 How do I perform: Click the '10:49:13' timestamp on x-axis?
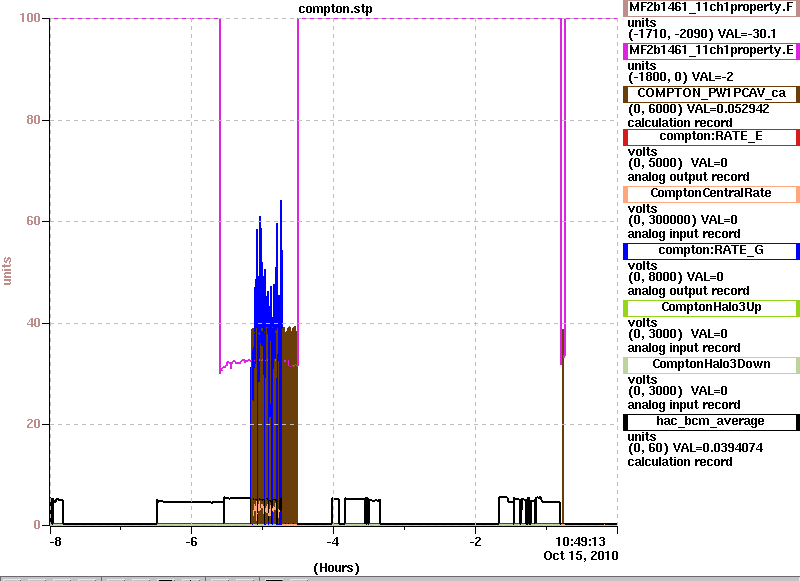coord(580,541)
